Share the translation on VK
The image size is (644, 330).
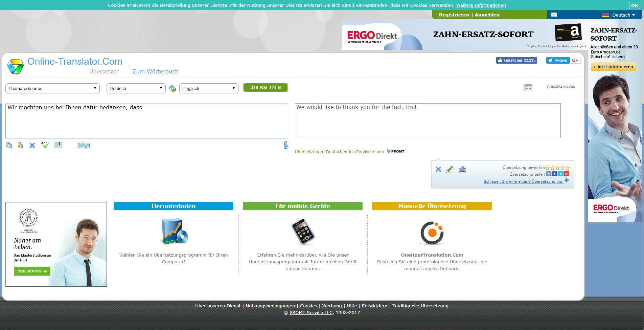pyautogui.click(x=549, y=174)
